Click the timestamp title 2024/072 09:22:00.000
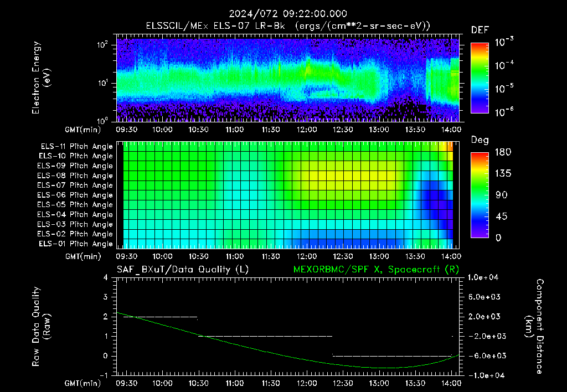 coord(288,14)
